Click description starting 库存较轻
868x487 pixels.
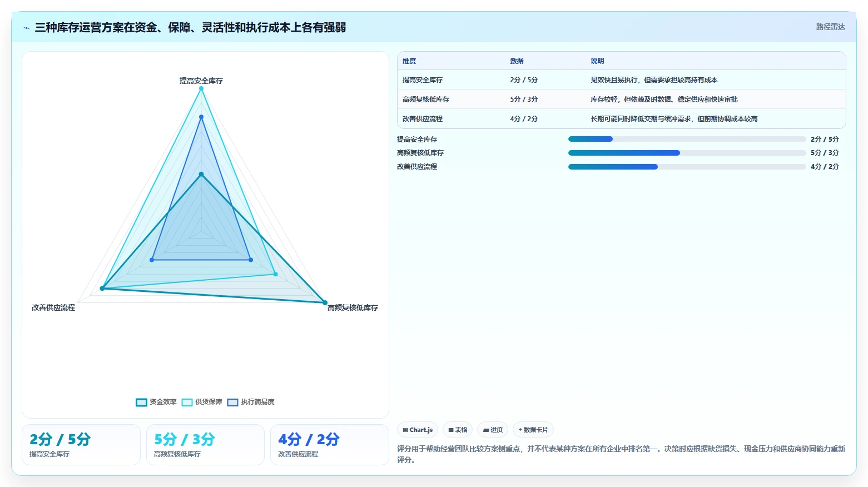click(664, 100)
